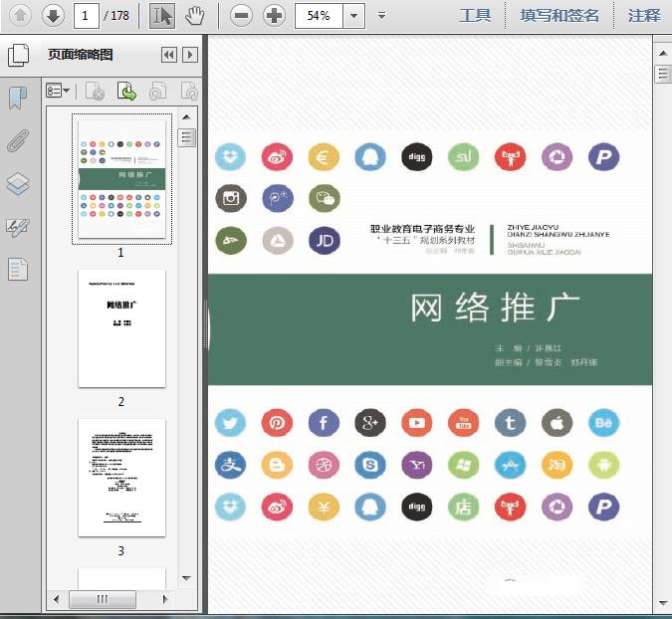Click the Google Plus icon on the cover
Viewport: 672px width, 619px height.
tap(370, 423)
